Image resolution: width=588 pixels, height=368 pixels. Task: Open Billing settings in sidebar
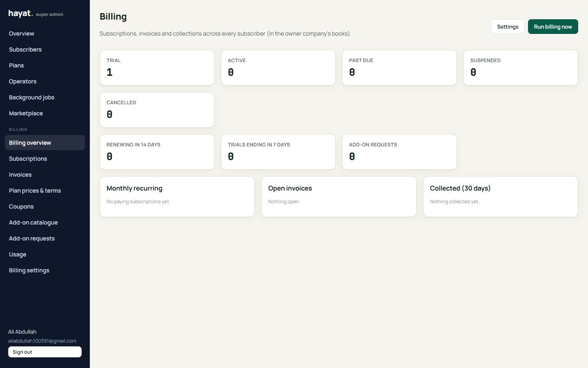pyautogui.click(x=45, y=270)
